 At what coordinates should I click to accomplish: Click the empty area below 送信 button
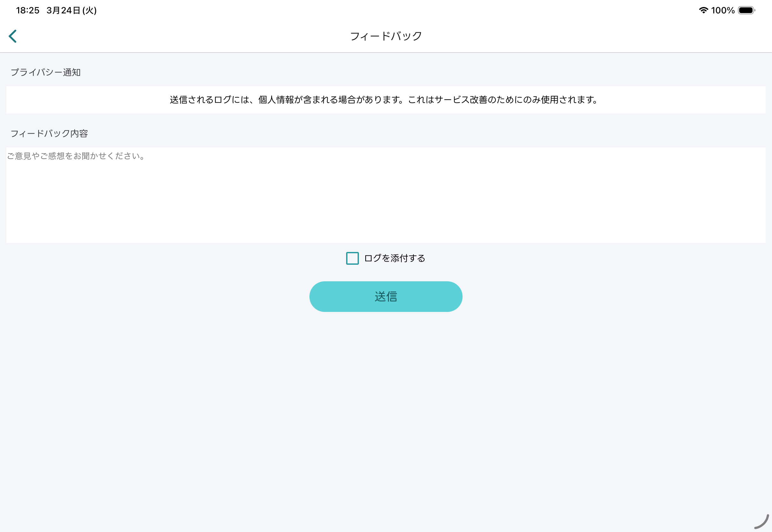click(386, 400)
